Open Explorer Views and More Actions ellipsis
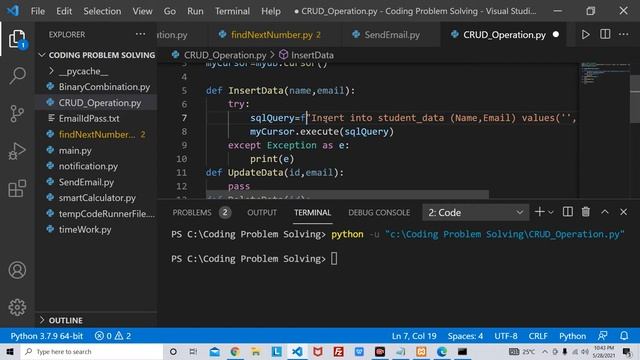640x360 pixels. pyautogui.click(x=140, y=34)
